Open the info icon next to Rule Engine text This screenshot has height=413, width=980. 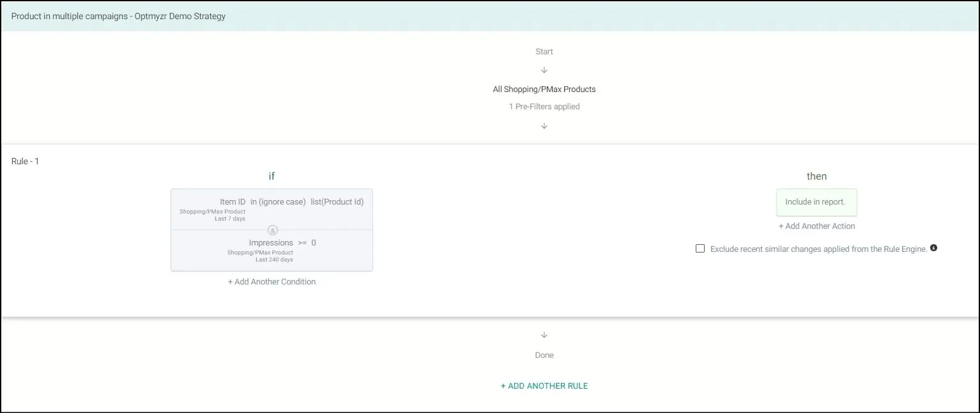[x=934, y=248]
